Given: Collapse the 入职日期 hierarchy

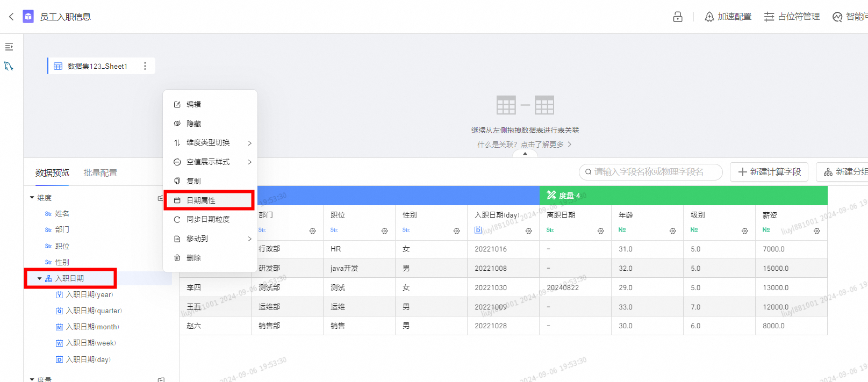Looking at the screenshot, I should pos(39,278).
